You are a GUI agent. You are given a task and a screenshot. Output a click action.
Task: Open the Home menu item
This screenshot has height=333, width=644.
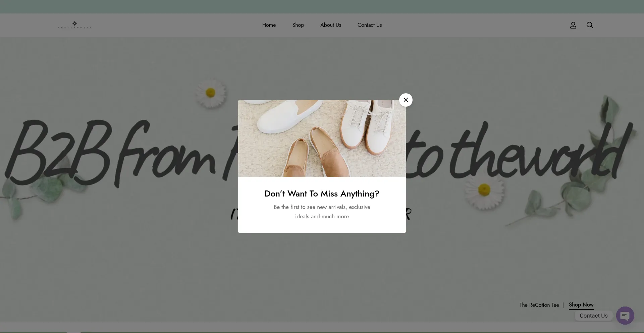point(269,25)
